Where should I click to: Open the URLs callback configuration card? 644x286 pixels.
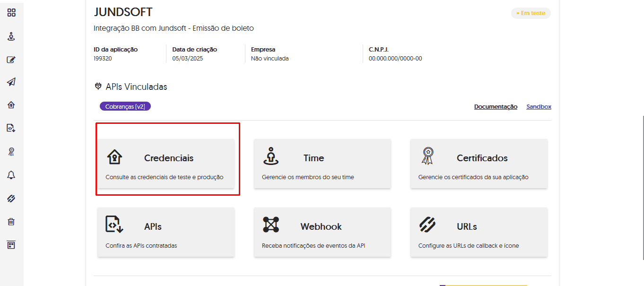(479, 232)
